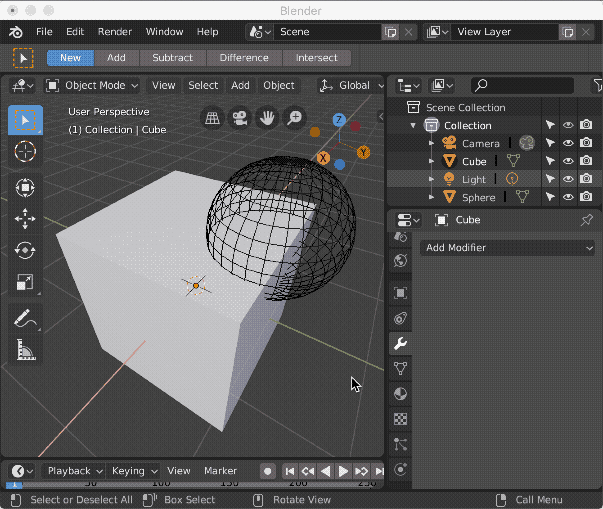The height and width of the screenshot is (509, 603).
Task: Click the Z axis in navigation gizmo
Action: (339, 120)
